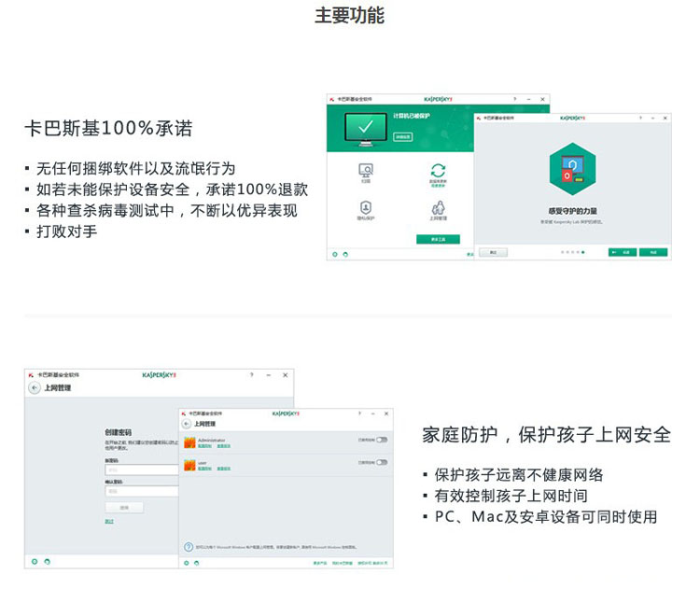Click the back arrow in the accounts window

(187, 424)
